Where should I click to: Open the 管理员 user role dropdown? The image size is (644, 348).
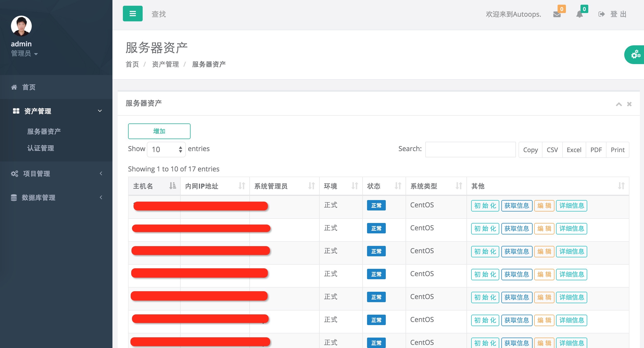tap(24, 54)
